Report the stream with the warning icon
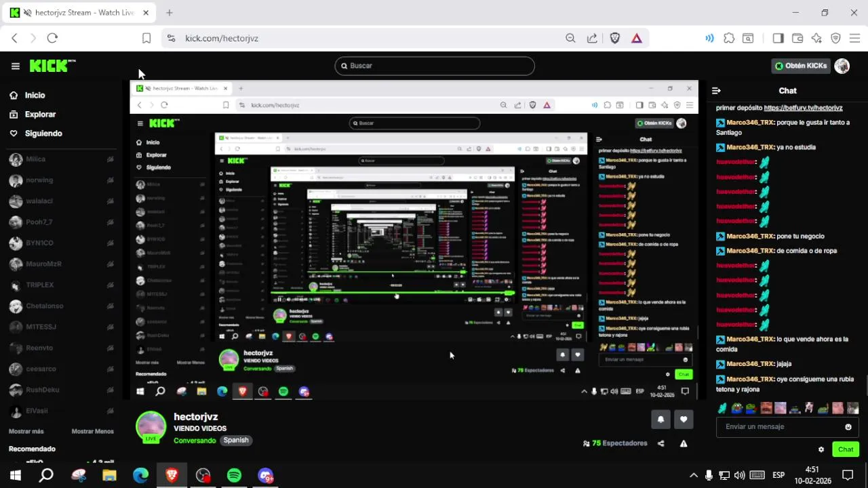Screen dimensions: 868x488 pyautogui.click(x=684, y=443)
